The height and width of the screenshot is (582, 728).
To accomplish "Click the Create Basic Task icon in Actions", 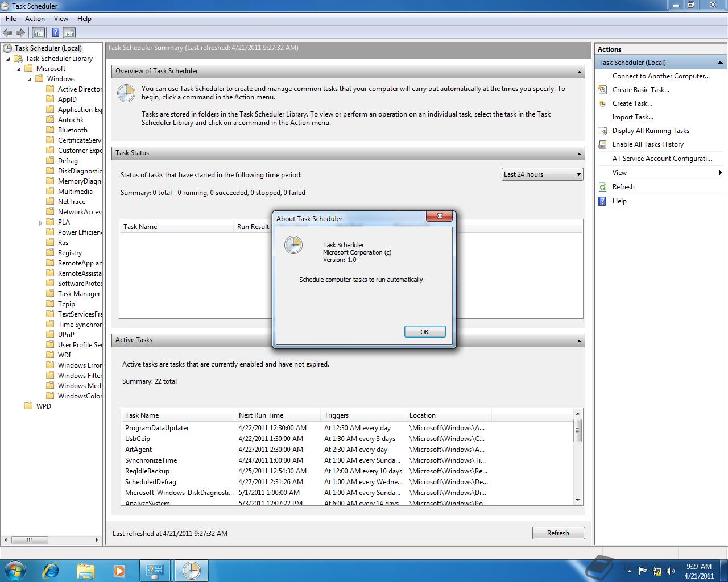I will (603, 90).
